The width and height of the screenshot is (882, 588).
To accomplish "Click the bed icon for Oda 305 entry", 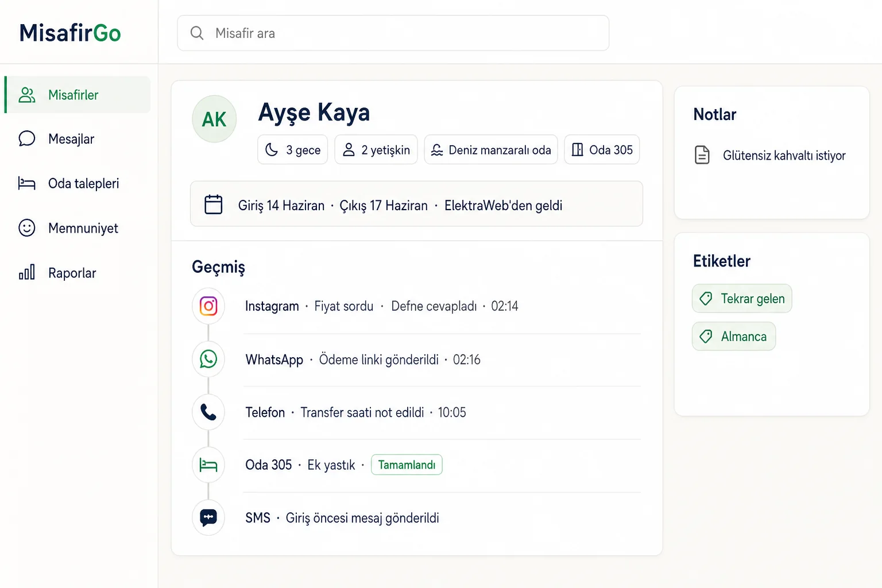I will 208,465.
